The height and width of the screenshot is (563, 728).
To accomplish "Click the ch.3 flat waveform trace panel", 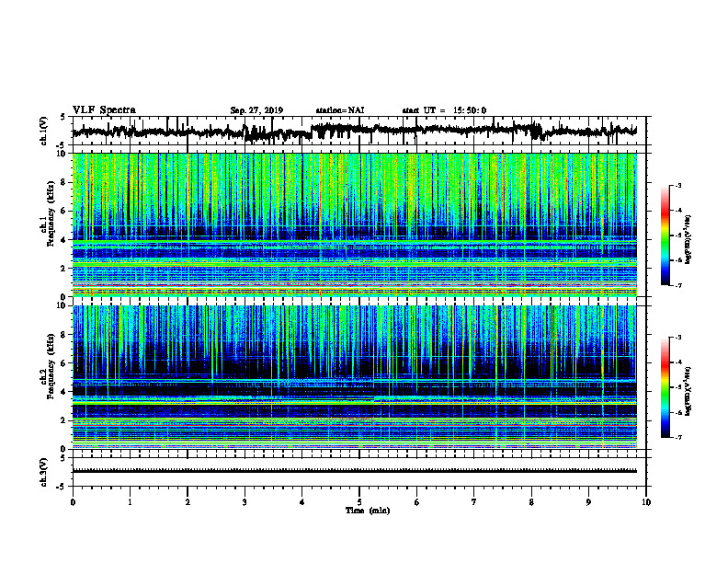I will pos(359,472).
